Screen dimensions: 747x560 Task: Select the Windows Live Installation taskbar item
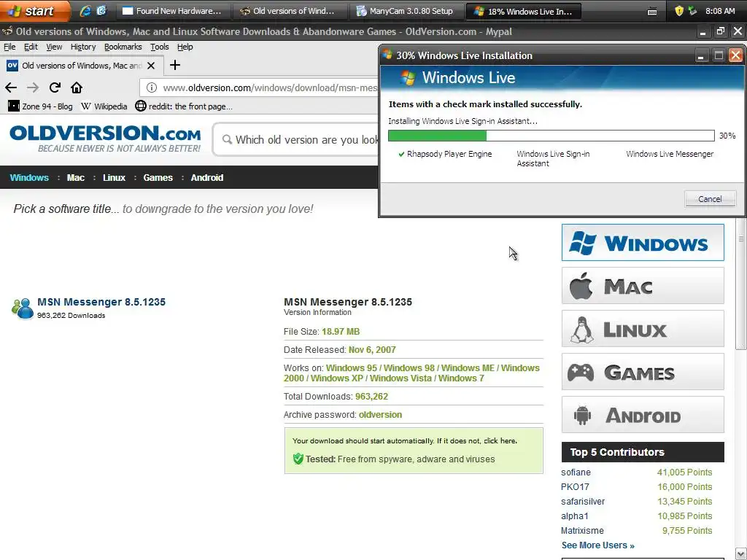(x=523, y=11)
